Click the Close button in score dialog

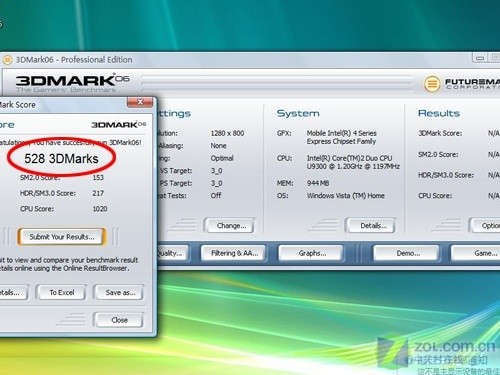tap(119, 320)
